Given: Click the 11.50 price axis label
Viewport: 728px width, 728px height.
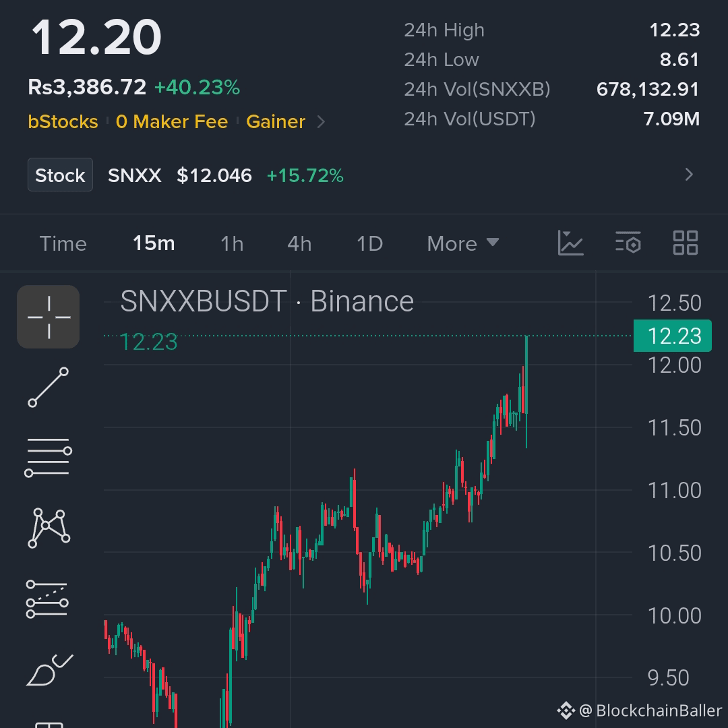Looking at the screenshot, I should 674,428.
